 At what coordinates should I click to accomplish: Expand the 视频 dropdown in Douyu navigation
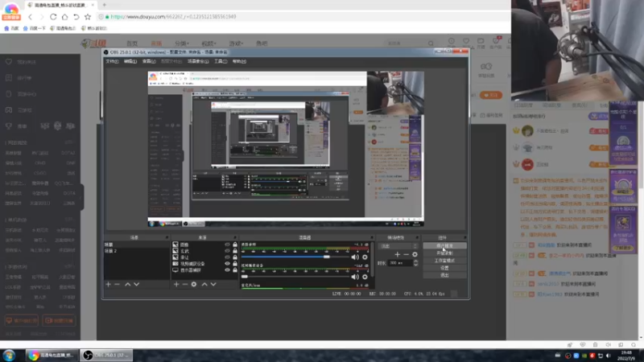coord(208,43)
